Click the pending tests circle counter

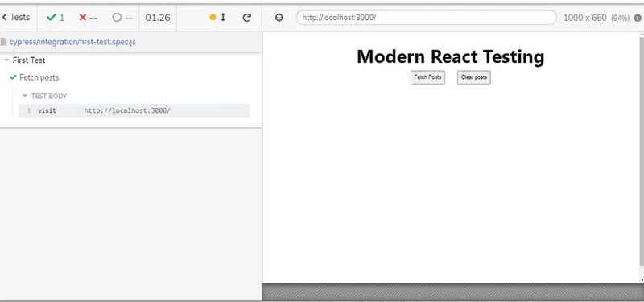click(x=122, y=18)
